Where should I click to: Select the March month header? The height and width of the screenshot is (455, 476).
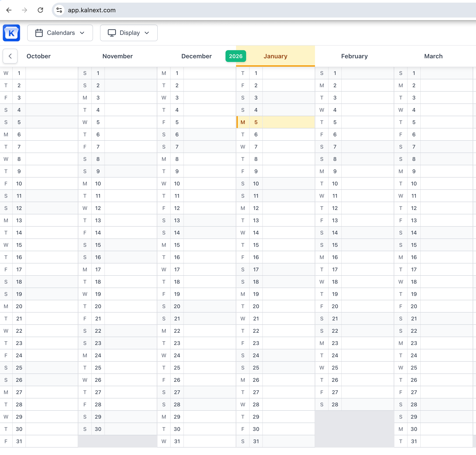coord(433,56)
